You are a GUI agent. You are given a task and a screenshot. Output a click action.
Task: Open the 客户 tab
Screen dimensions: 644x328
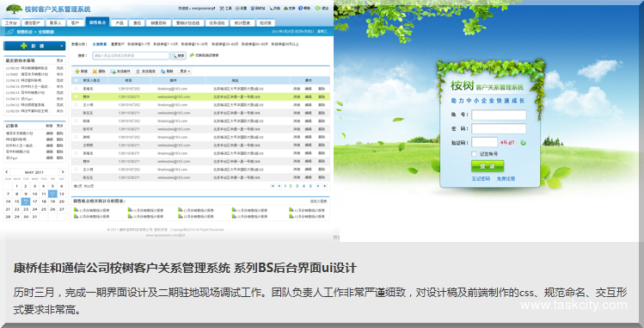pyautogui.click(x=75, y=23)
